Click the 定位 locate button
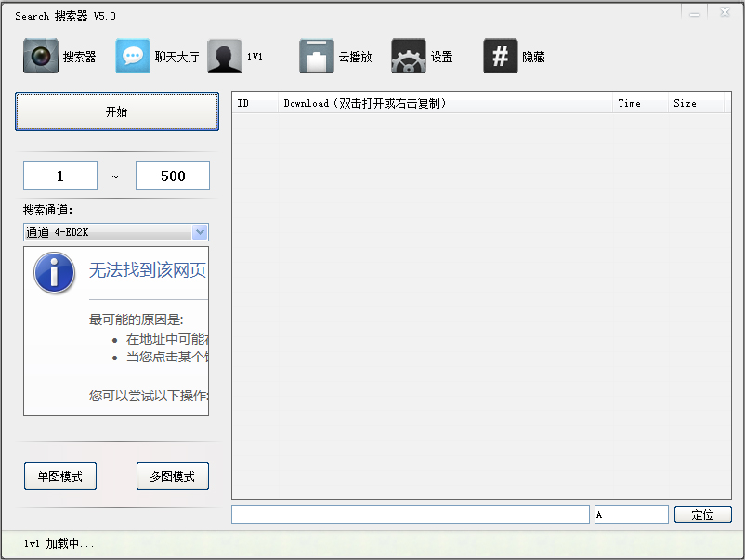The image size is (745, 560). [703, 514]
